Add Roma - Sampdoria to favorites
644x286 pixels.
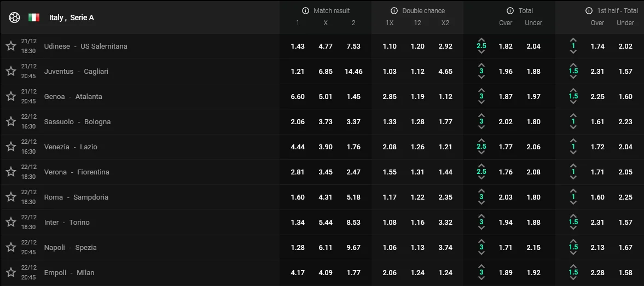pyautogui.click(x=10, y=197)
